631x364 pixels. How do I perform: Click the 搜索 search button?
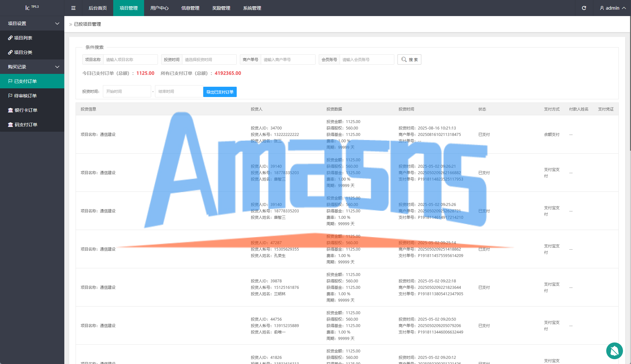click(x=409, y=59)
